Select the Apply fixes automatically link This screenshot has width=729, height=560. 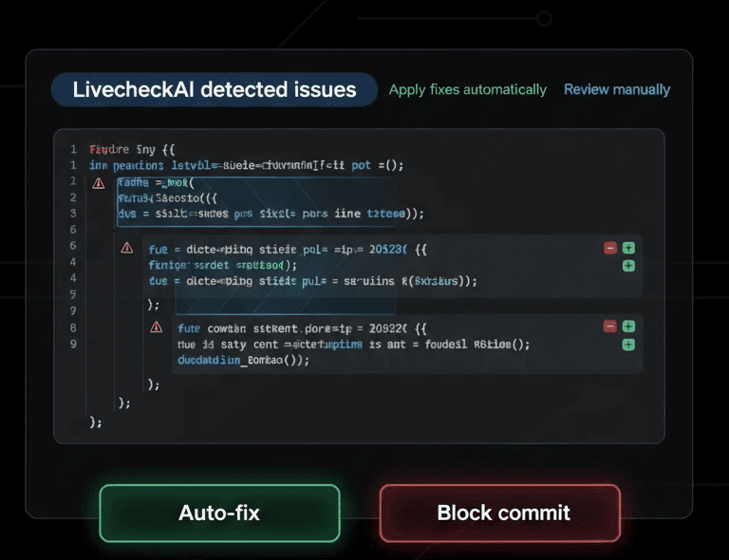point(468,89)
